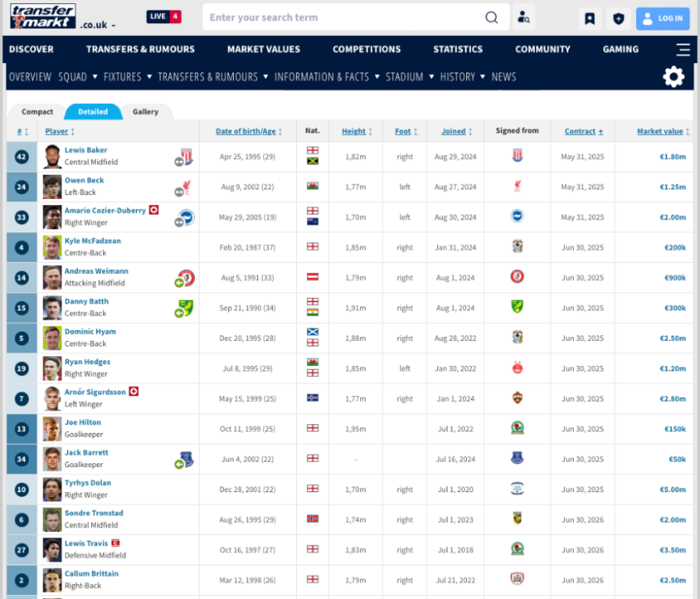
Task: Open Tyrhys Dolan's player profile link
Action: tap(88, 482)
